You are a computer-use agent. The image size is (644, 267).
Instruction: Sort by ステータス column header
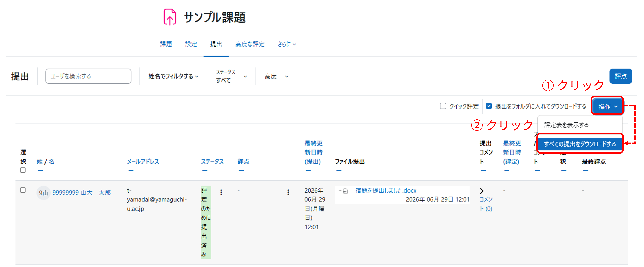coord(212,162)
